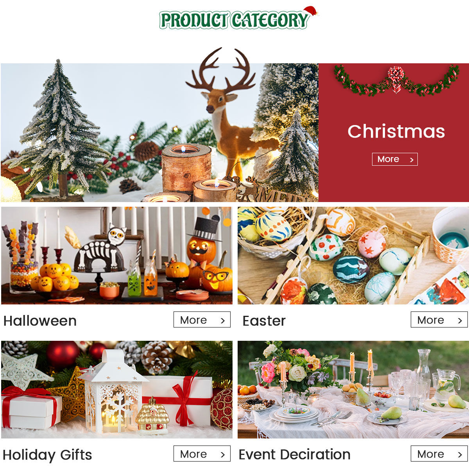Click the arrow icon in Easter More button

(460, 320)
